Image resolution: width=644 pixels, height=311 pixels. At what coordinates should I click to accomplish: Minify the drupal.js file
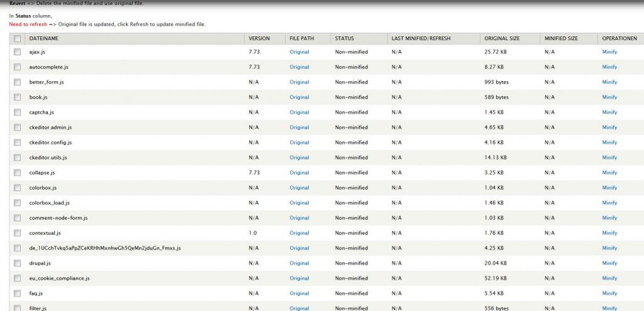click(609, 263)
